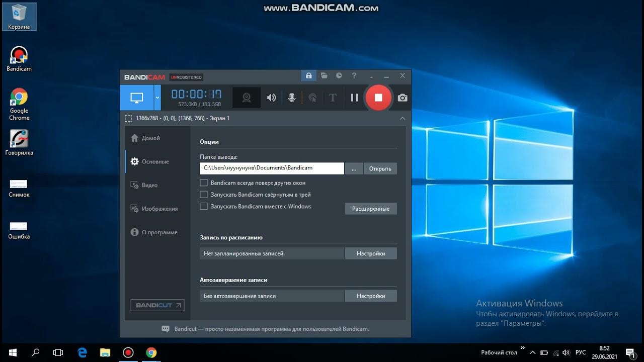
Task: Enable Запускать Bandicam свёрнутым в трей
Action: pos(204,195)
